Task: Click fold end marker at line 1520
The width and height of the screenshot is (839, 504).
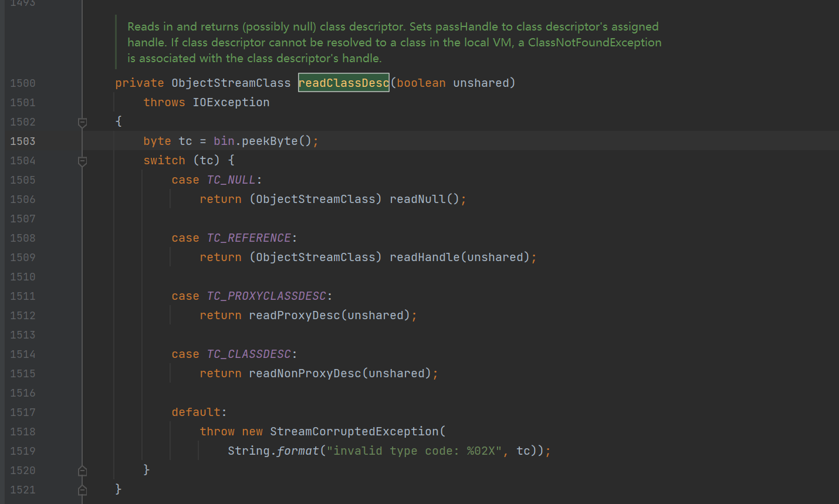Action: [83, 471]
